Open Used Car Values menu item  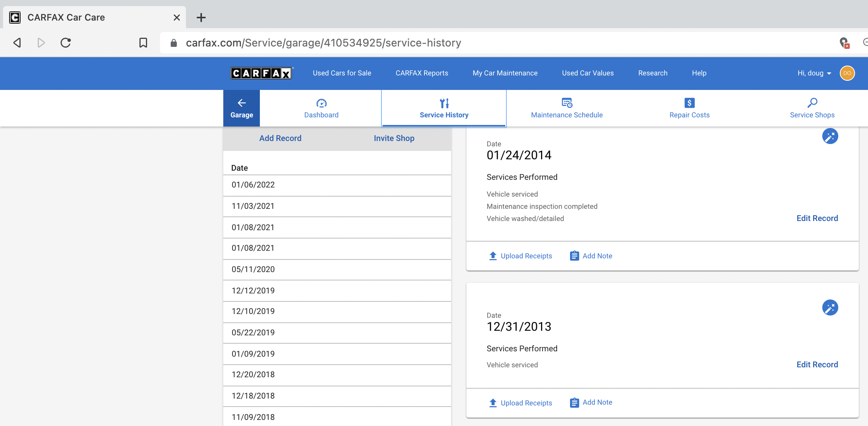tap(588, 73)
